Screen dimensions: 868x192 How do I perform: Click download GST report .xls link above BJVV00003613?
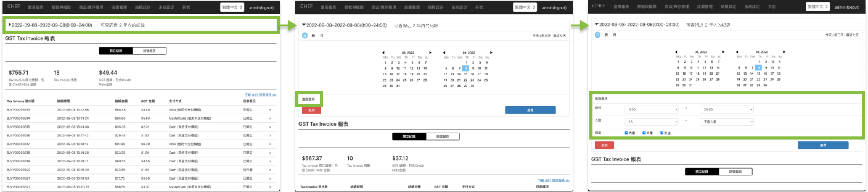(260, 95)
